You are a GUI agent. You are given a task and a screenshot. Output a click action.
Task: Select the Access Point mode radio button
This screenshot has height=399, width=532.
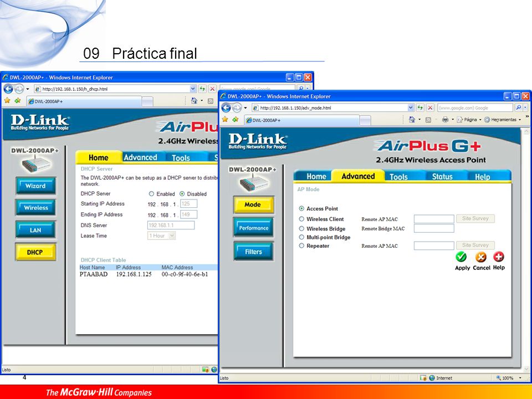301,208
